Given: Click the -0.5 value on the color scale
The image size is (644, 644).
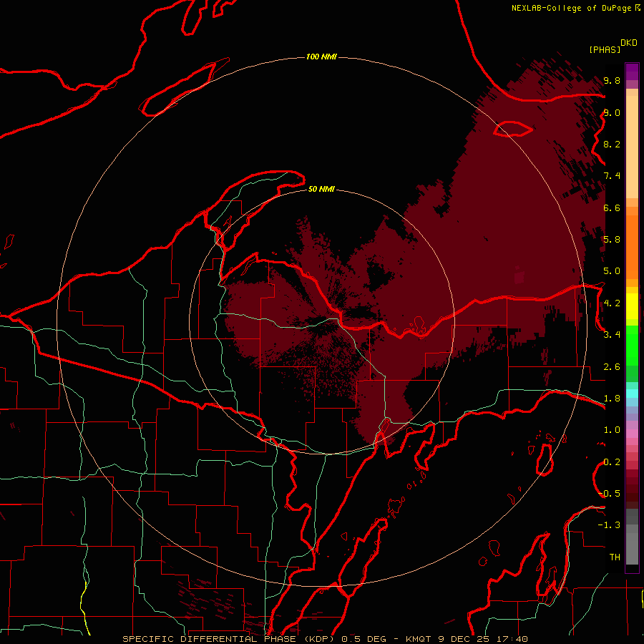Looking at the screenshot, I should pos(609,494).
